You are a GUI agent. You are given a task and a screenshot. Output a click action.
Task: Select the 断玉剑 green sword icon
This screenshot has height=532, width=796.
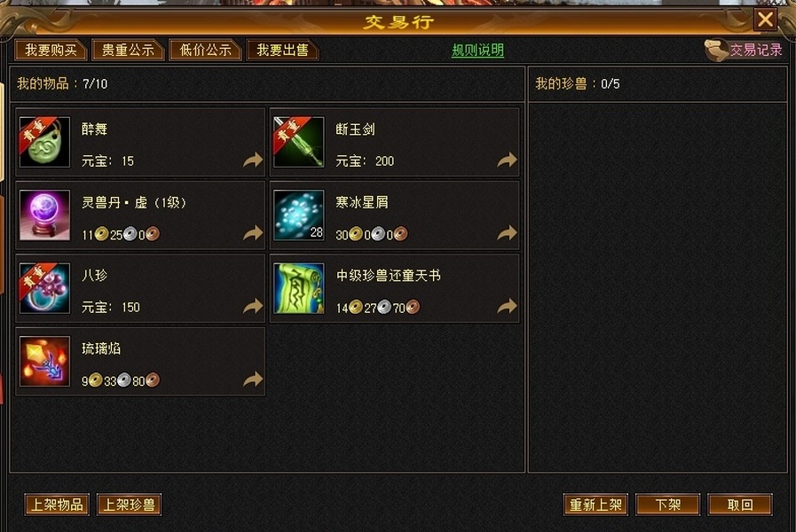[x=298, y=142]
